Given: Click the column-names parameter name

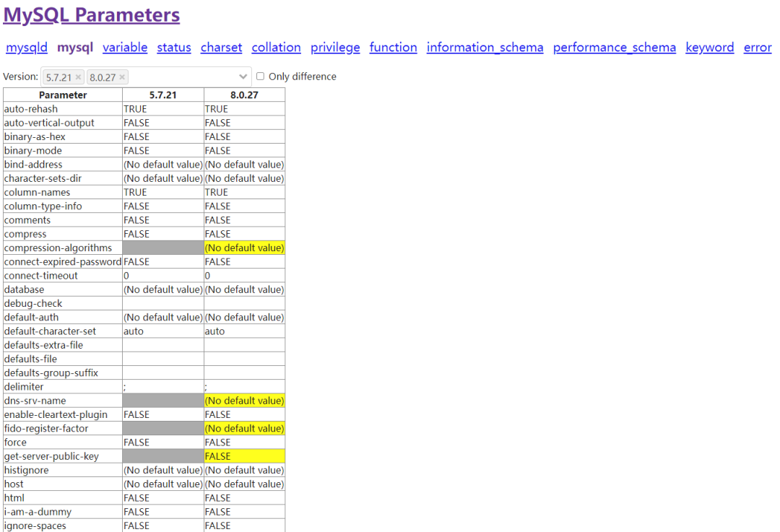Looking at the screenshot, I should tap(38, 193).
